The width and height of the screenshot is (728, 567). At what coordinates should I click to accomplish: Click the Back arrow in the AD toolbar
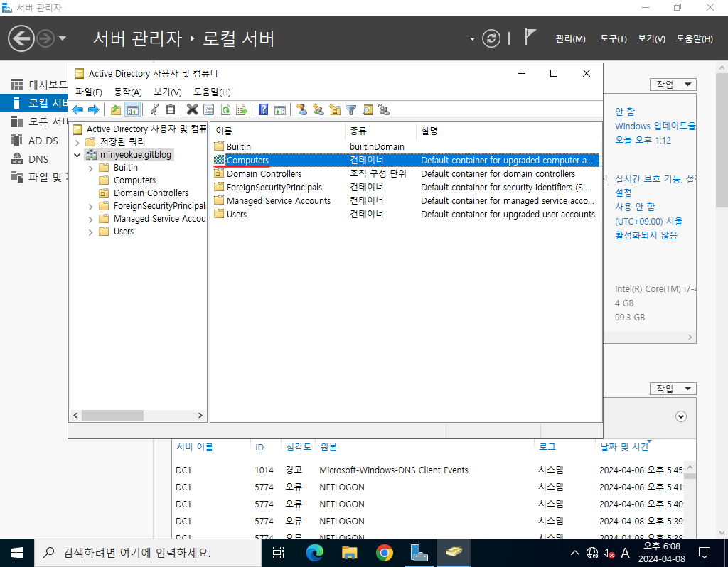[77, 110]
